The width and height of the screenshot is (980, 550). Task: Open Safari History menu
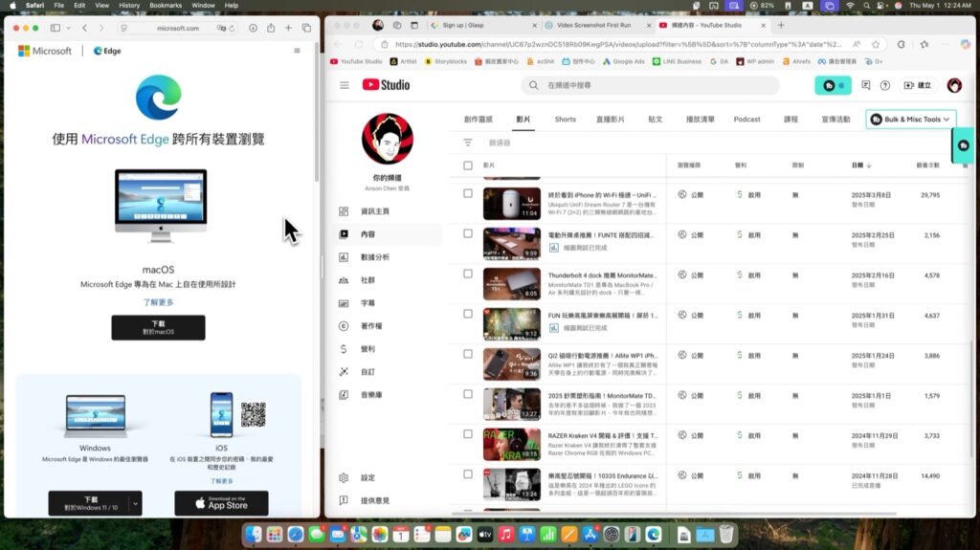tap(129, 5)
